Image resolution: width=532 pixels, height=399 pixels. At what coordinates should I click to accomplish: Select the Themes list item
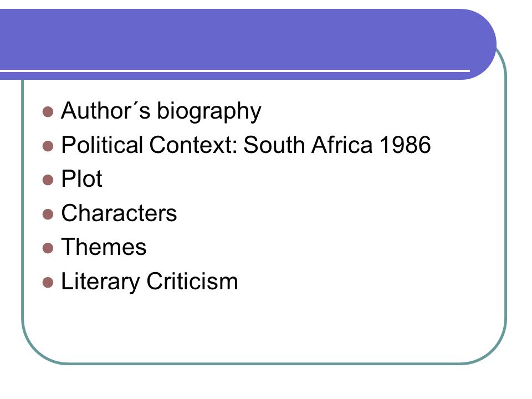[x=104, y=247]
